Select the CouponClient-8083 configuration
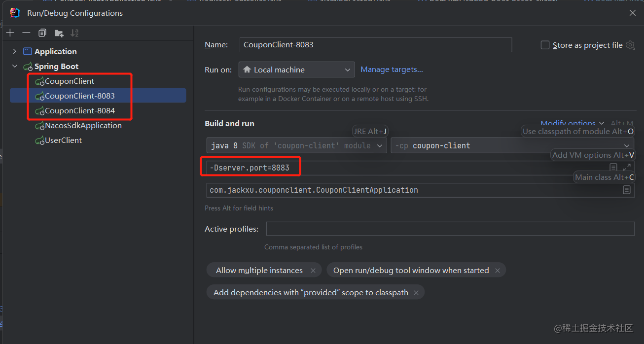 point(98,96)
